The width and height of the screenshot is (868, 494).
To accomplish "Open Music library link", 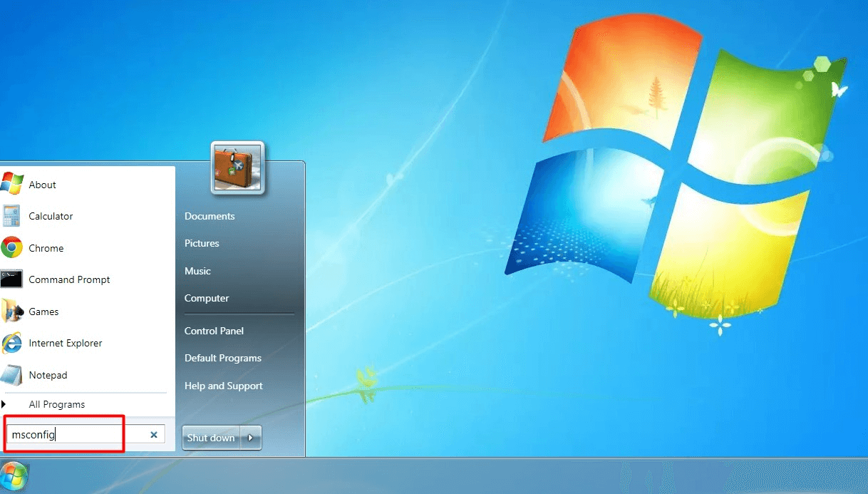I will 197,271.
